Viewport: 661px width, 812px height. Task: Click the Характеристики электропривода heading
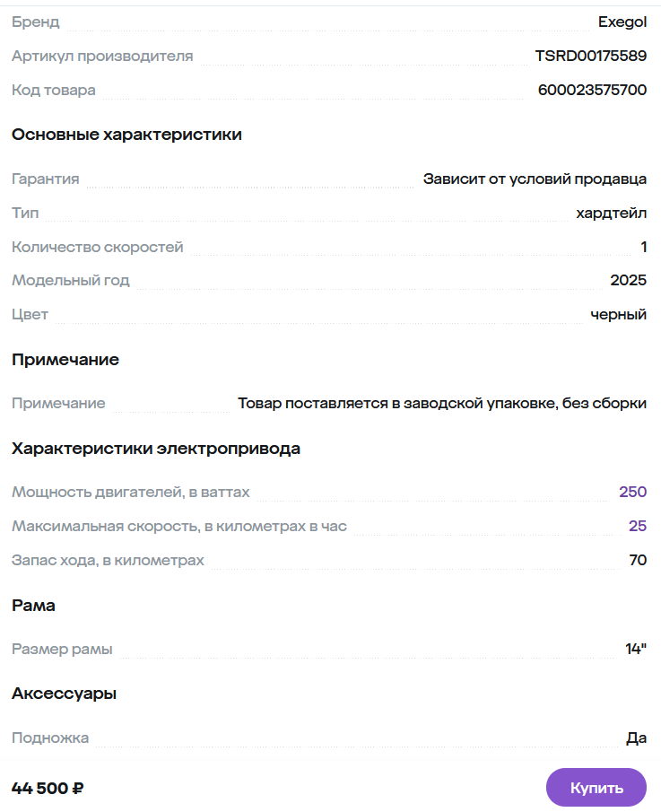[x=156, y=449]
